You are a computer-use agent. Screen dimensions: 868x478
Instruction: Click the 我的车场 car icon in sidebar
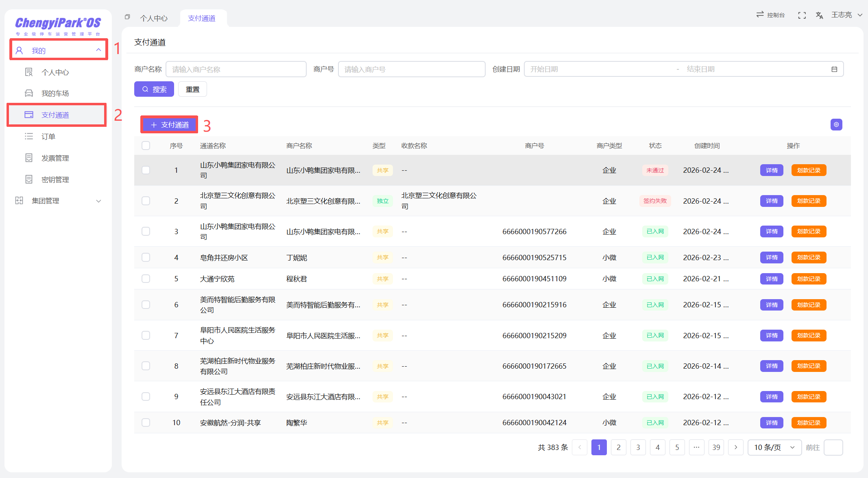pyautogui.click(x=29, y=93)
